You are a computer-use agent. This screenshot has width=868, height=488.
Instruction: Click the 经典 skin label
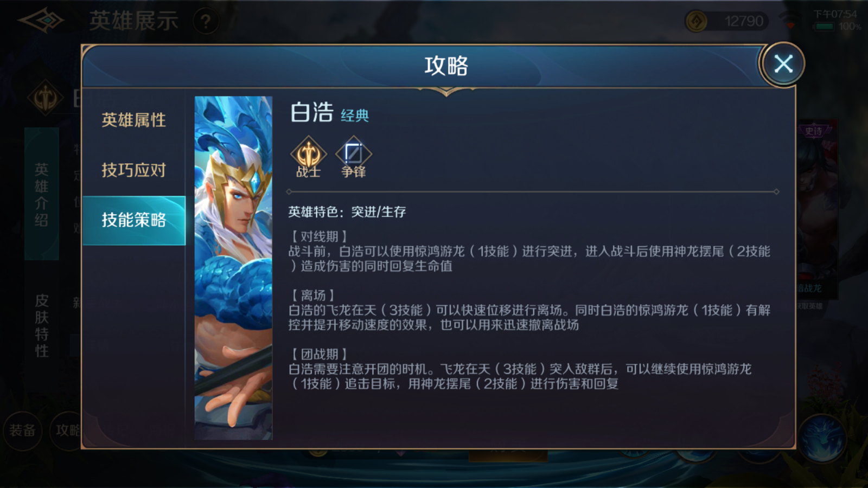tap(355, 115)
